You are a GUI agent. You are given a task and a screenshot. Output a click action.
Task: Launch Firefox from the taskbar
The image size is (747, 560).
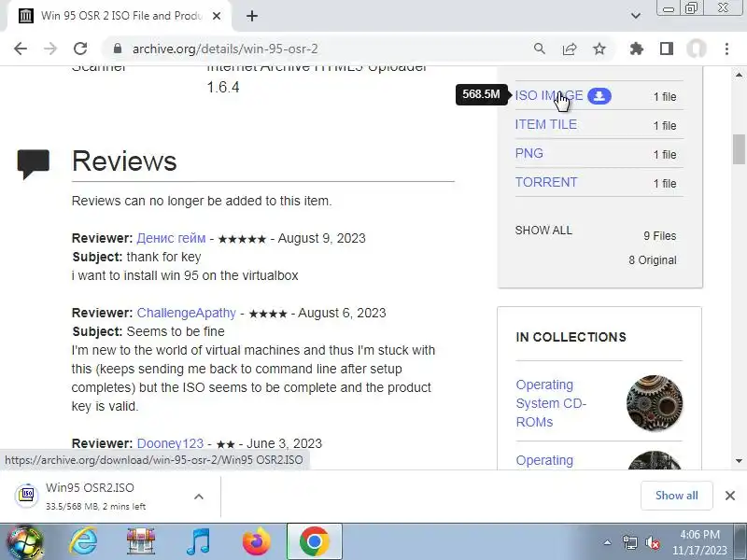coord(256,541)
